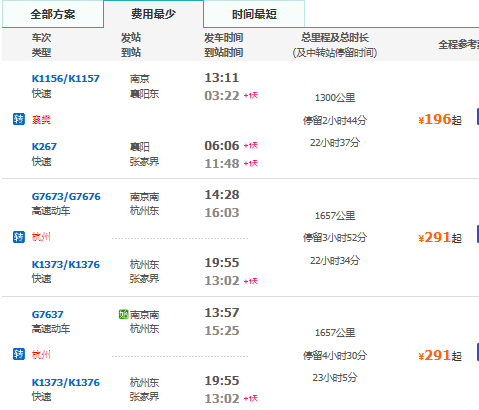The image size is (479, 410).
Task: Click the 停留2小时44分 layover text
Action: pyautogui.click(x=335, y=120)
